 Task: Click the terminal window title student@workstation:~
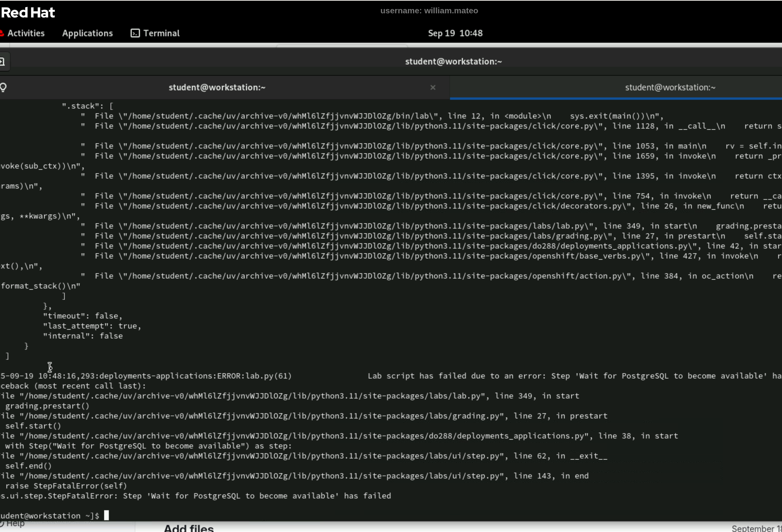pyautogui.click(x=453, y=62)
